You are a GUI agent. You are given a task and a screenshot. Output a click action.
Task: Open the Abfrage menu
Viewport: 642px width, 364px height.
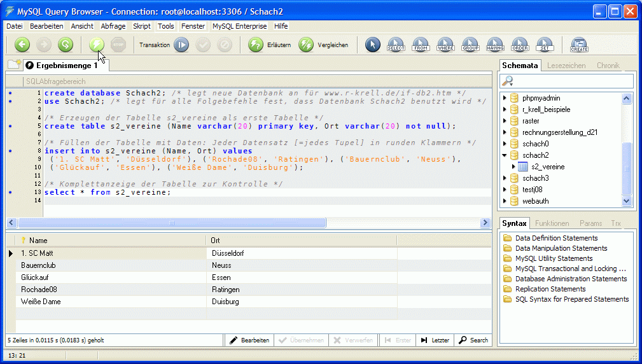(x=113, y=26)
